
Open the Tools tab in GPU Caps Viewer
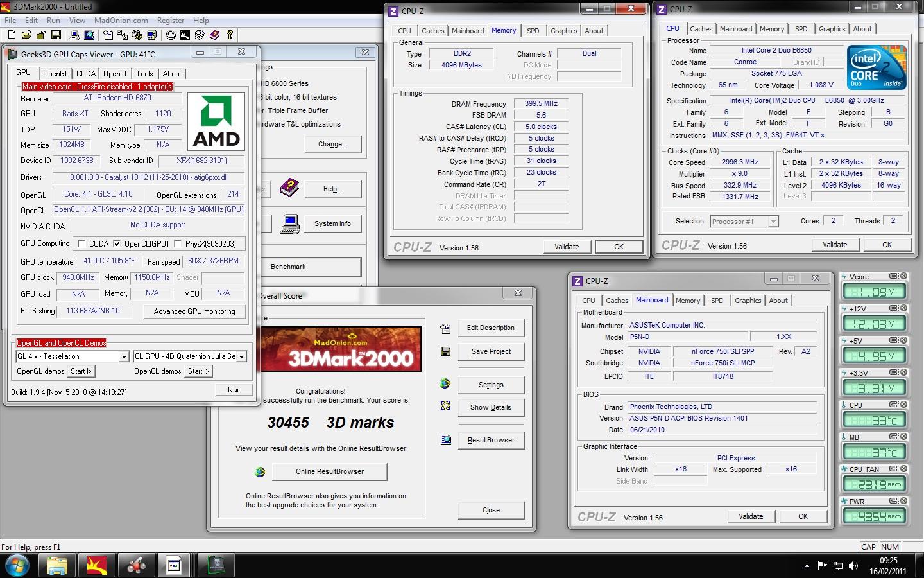click(144, 74)
